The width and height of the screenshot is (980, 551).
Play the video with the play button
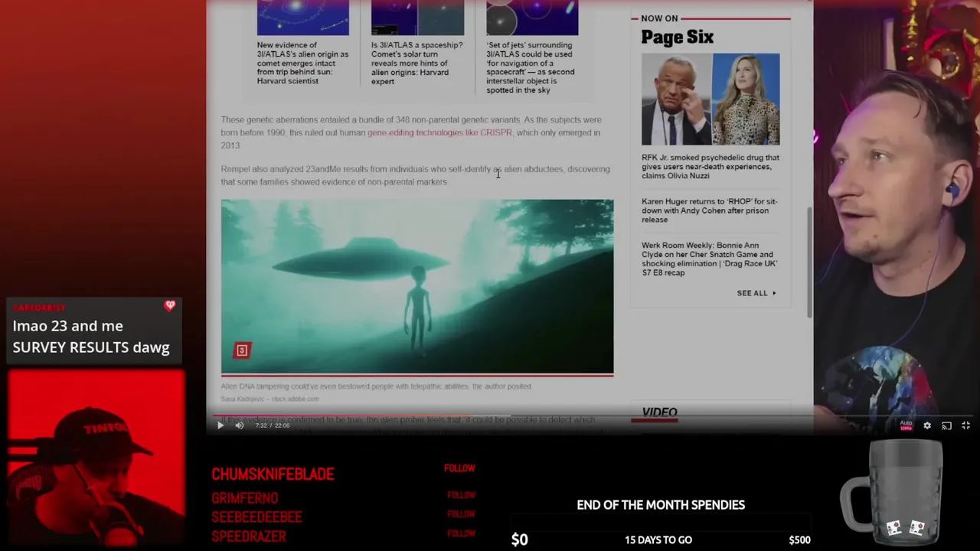(x=220, y=425)
